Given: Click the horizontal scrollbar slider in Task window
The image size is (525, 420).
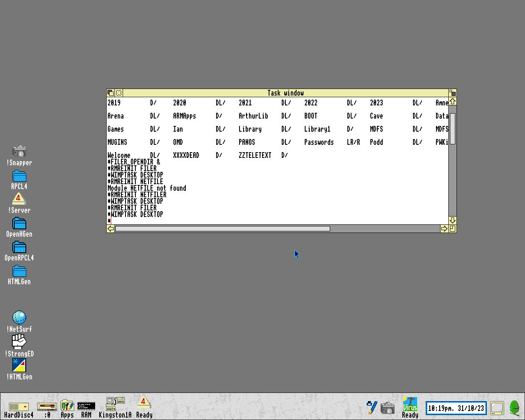Looking at the screenshot, I should pos(222,228).
